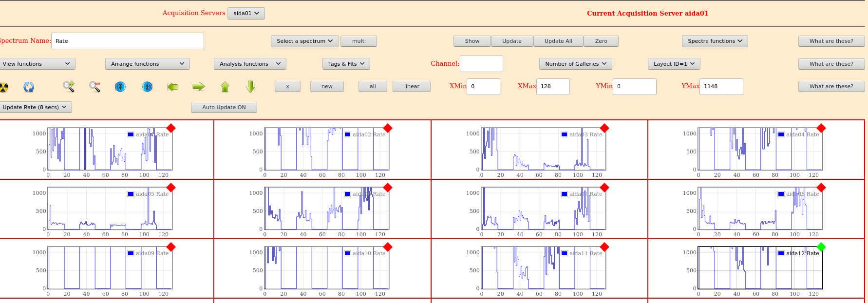Viewport: 868px width, 303px height.
Task: Toggle the Auto Update ON button
Action: point(224,107)
